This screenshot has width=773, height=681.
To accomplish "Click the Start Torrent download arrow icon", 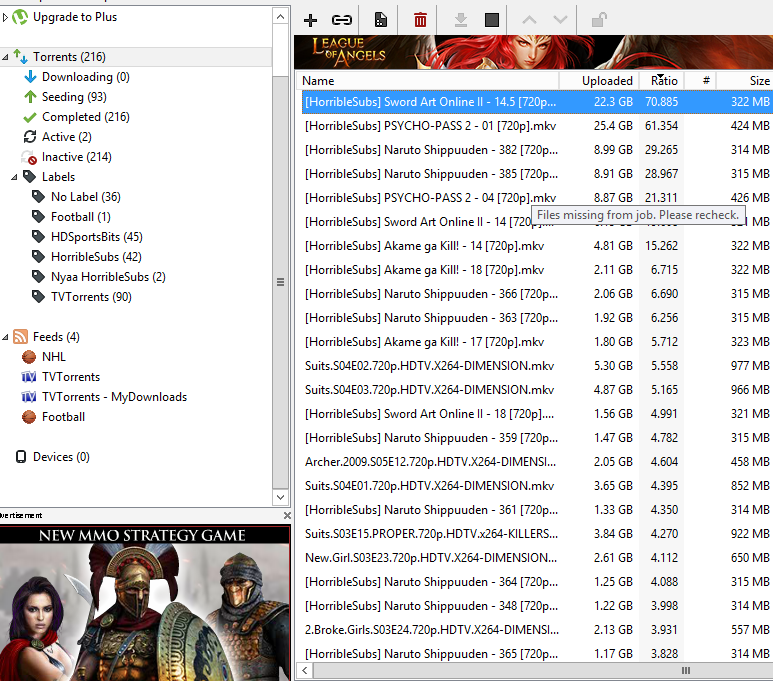I will click(460, 20).
